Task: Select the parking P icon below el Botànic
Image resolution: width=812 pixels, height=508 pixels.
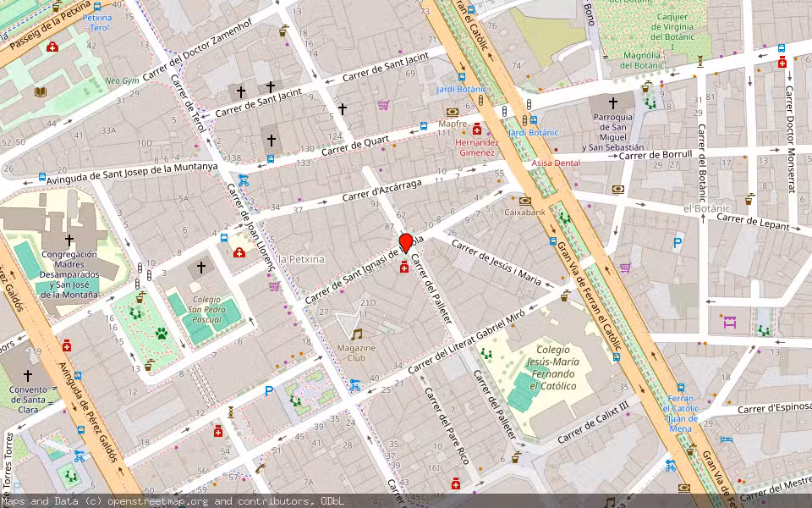Action: (677, 243)
